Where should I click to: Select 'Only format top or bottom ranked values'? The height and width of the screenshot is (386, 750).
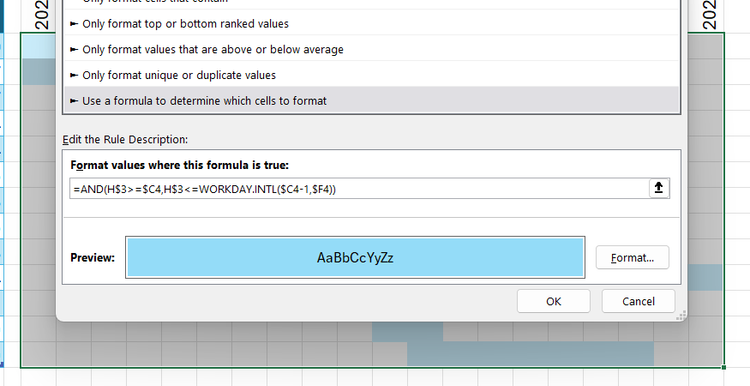(371, 24)
